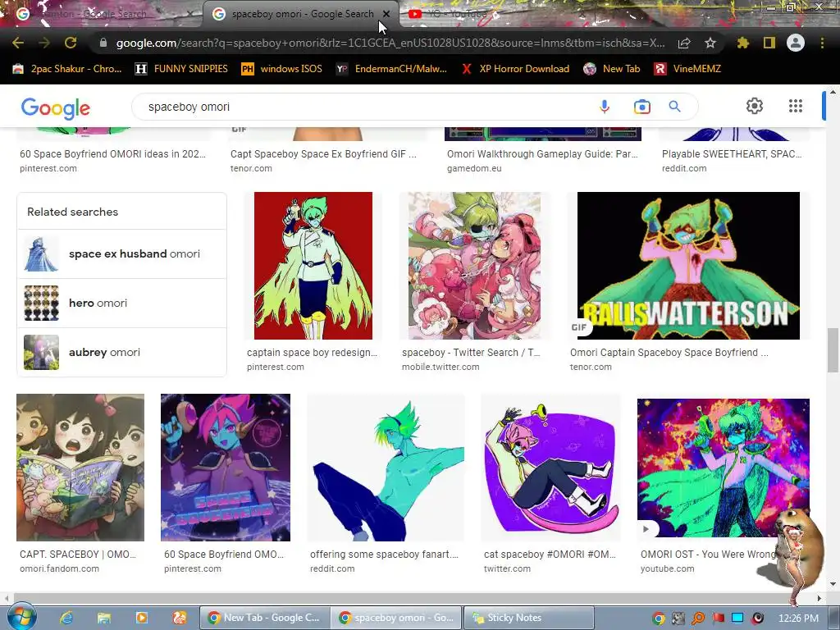The height and width of the screenshot is (630, 840).
Task: Open OMORI OST You Were Wrong video thumbnail
Action: click(x=724, y=467)
